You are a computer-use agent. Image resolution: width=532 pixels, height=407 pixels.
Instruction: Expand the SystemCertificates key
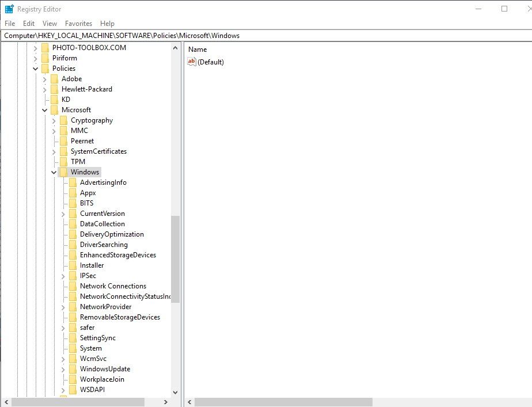54,152
